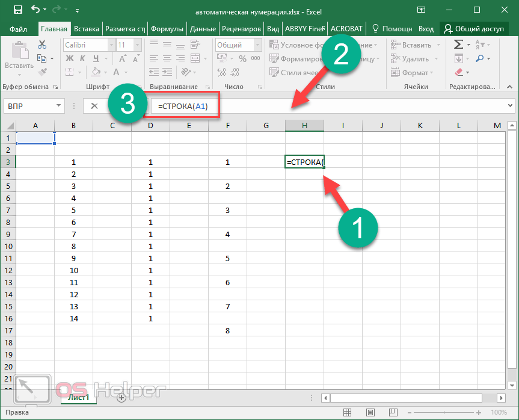Switch to the Формулы tab
This screenshot has height=420, width=519.
167,29
